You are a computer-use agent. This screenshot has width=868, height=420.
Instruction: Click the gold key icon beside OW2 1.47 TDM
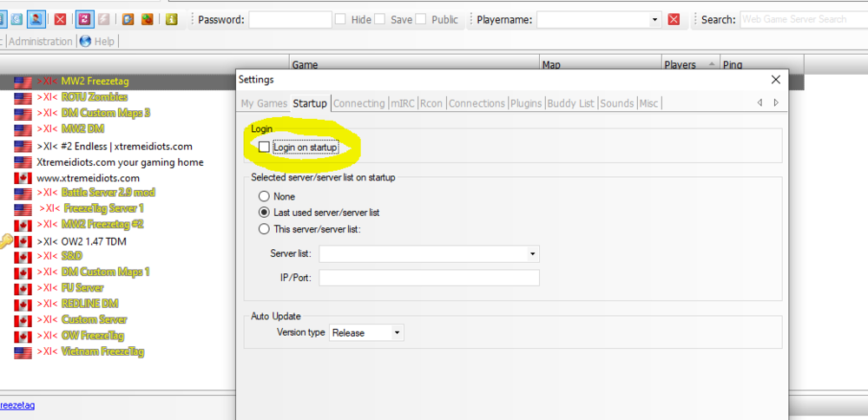coord(6,241)
